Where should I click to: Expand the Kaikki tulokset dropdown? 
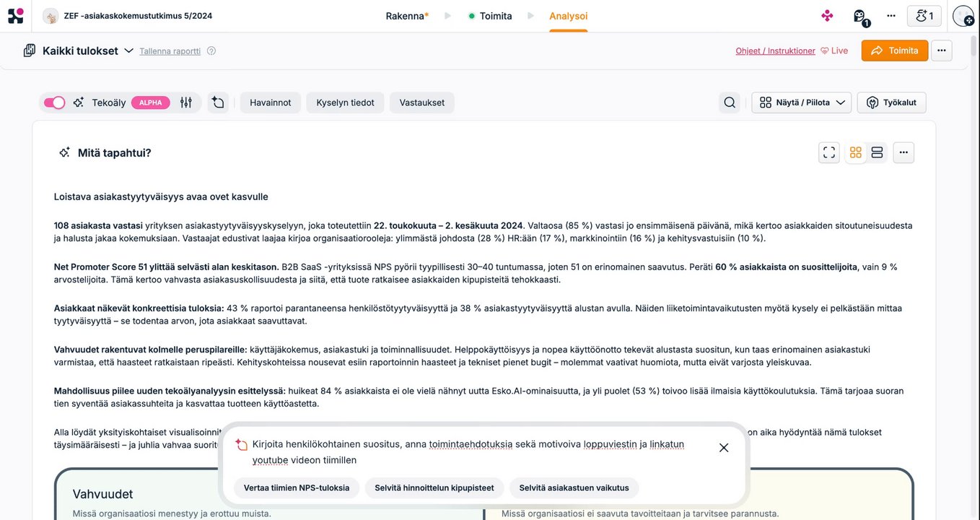point(128,51)
